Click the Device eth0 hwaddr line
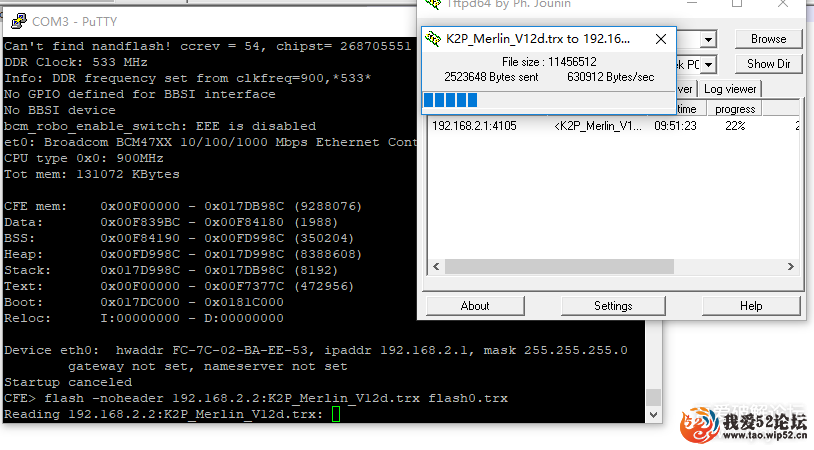The height and width of the screenshot is (450, 814). [316, 350]
